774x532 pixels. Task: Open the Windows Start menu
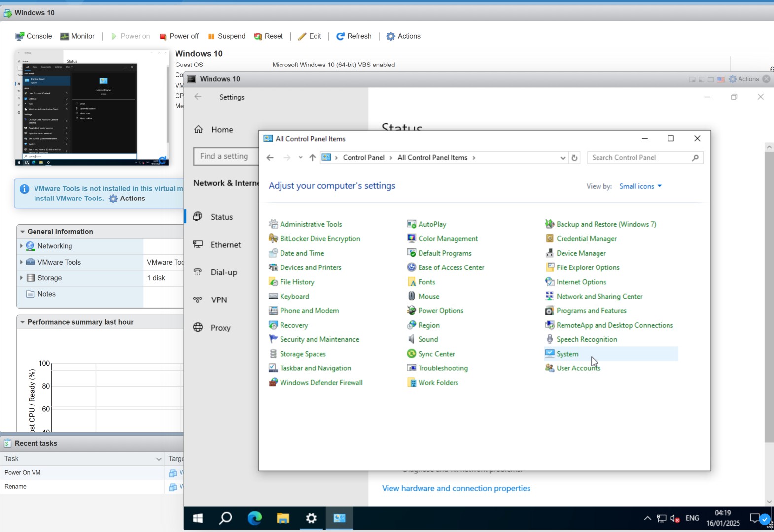[198, 518]
